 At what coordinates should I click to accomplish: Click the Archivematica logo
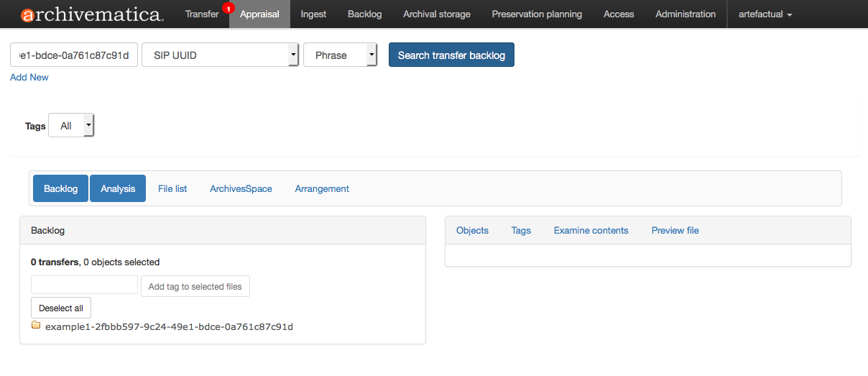pos(92,14)
